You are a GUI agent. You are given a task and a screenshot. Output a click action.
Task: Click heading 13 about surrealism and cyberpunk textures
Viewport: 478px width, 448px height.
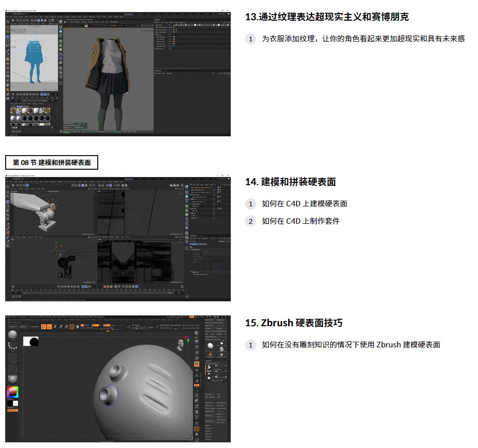pyautogui.click(x=327, y=17)
